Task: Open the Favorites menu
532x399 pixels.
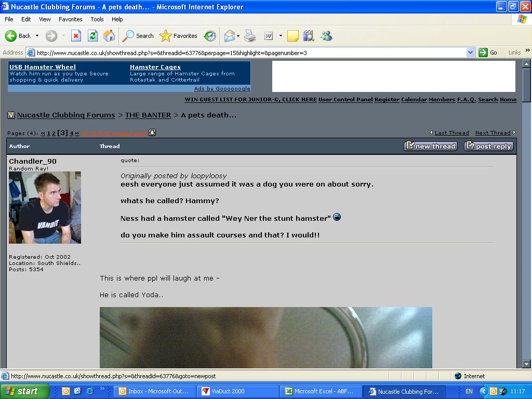Action: click(70, 19)
